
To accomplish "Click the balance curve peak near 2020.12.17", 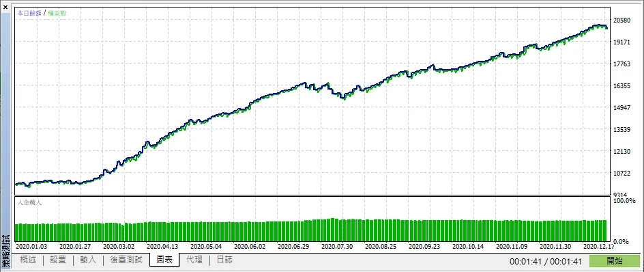I will [x=598, y=25].
